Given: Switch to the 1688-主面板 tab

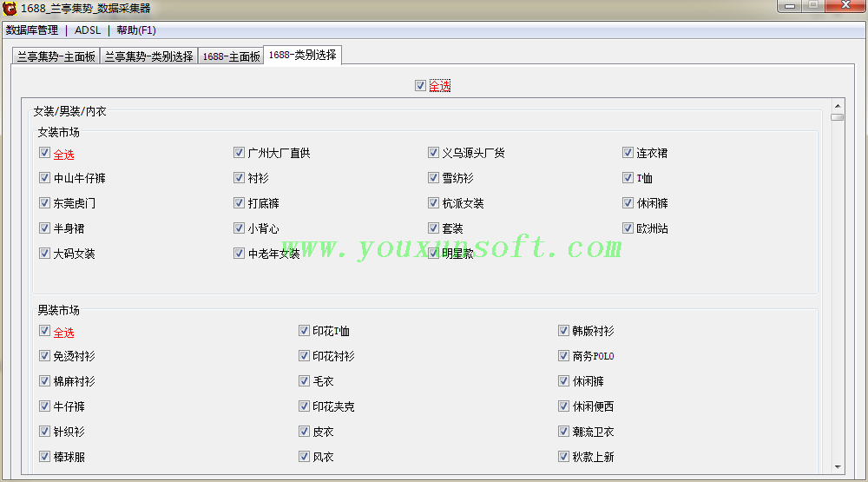Looking at the screenshot, I should coord(231,56).
